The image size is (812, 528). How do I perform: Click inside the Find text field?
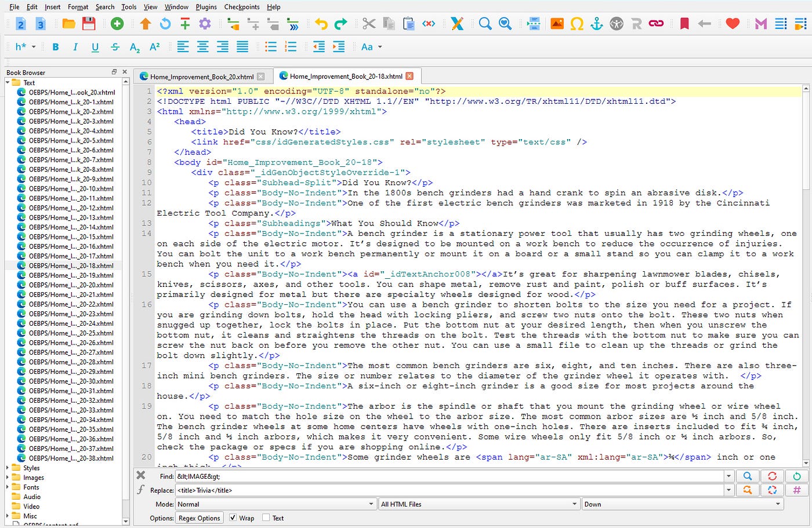click(x=449, y=476)
